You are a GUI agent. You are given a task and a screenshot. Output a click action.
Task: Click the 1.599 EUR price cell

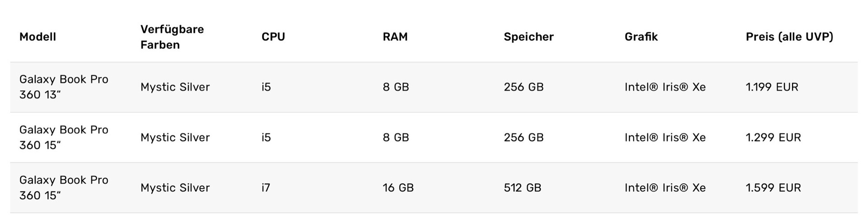pyautogui.click(x=773, y=187)
